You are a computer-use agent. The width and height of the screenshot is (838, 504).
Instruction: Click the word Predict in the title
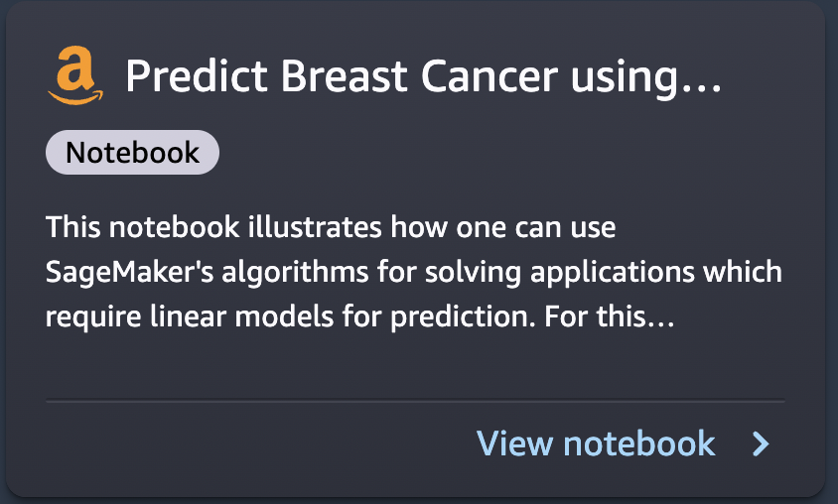coord(197,75)
